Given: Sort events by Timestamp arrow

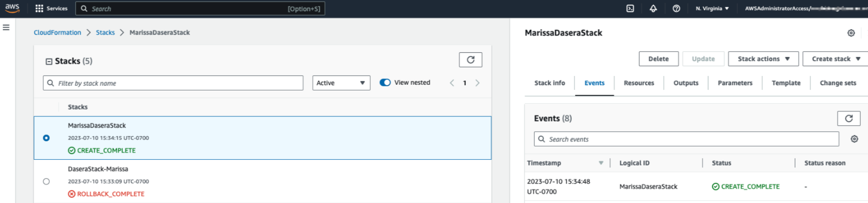Looking at the screenshot, I should pos(601,163).
